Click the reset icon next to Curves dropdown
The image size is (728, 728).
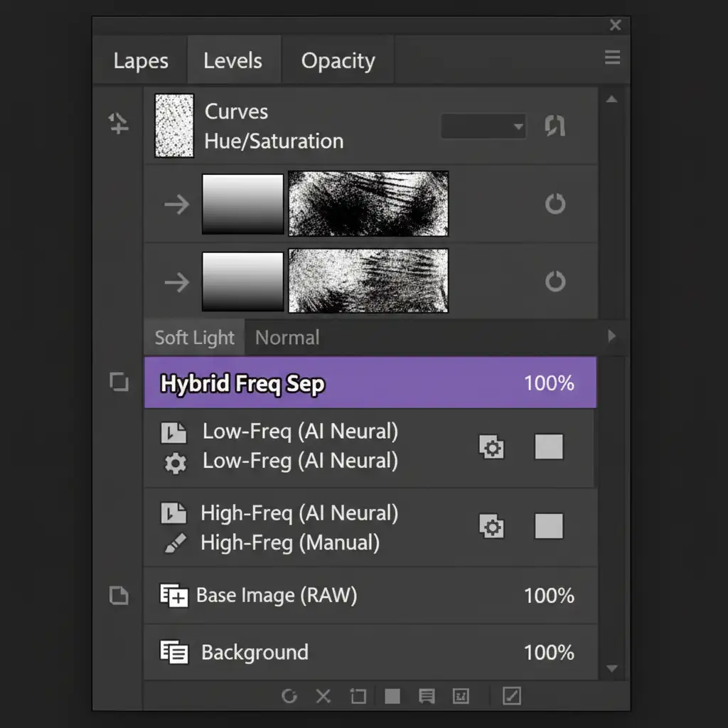(x=555, y=127)
